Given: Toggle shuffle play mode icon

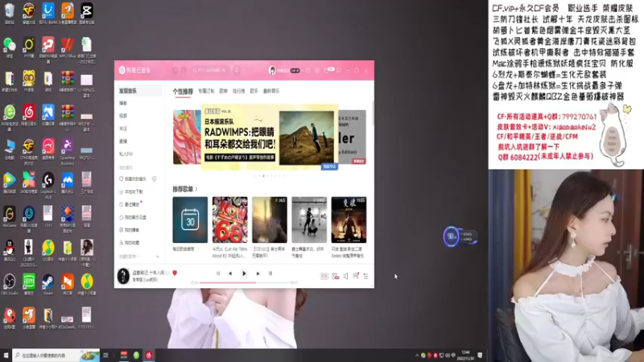Looking at the screenshot, I should point(218,274).
